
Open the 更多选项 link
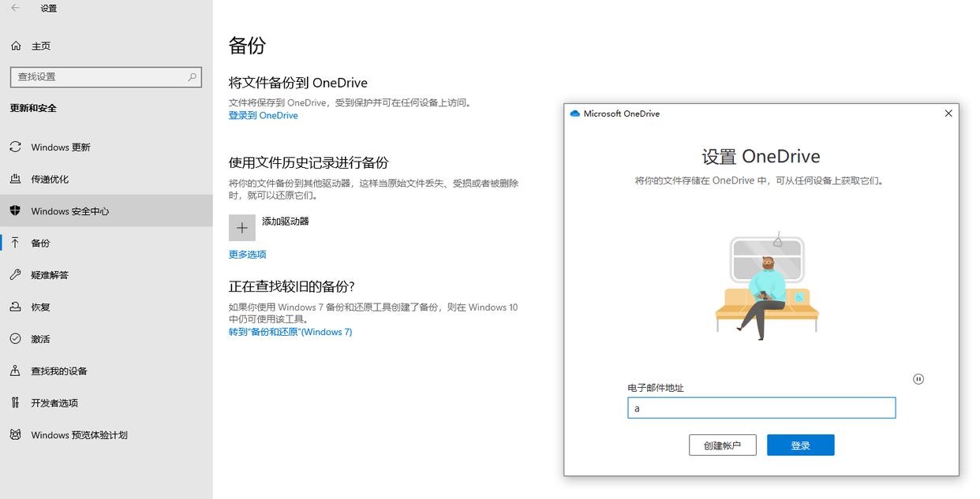tap(248, 255)
